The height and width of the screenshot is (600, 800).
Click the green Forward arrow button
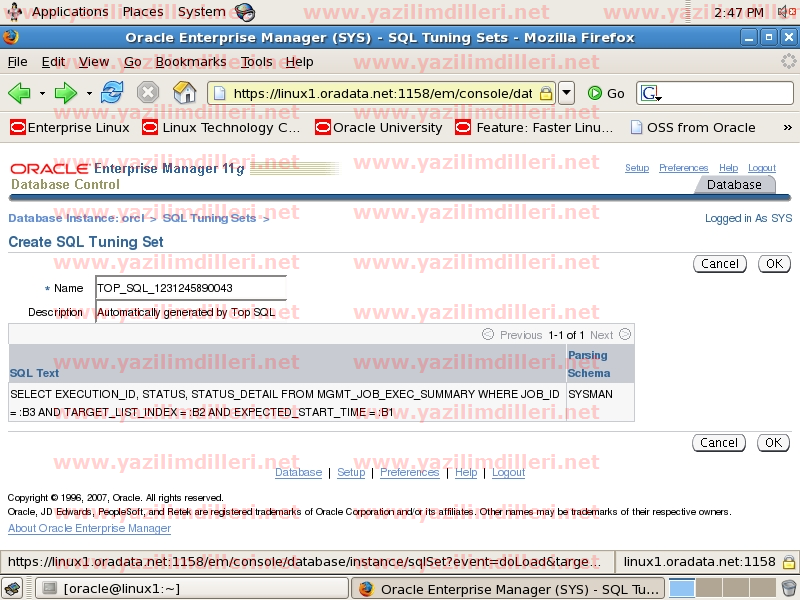[66, 93]
